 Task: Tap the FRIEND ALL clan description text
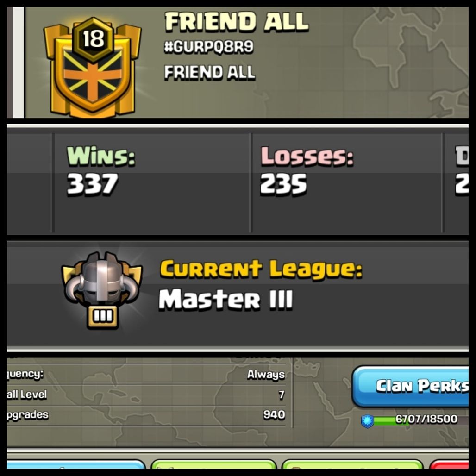(209, 72)
